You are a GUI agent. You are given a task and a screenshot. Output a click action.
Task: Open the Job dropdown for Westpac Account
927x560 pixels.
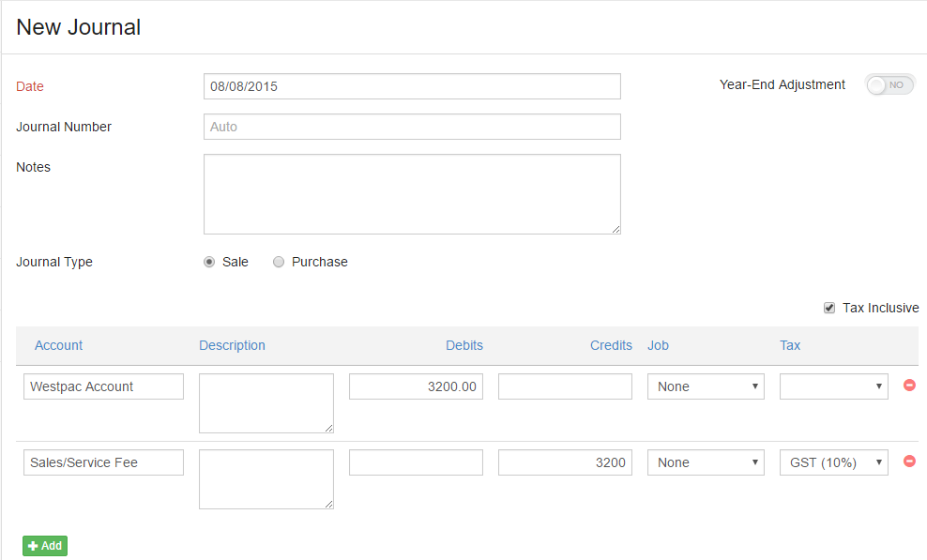[x=706, y=386]
